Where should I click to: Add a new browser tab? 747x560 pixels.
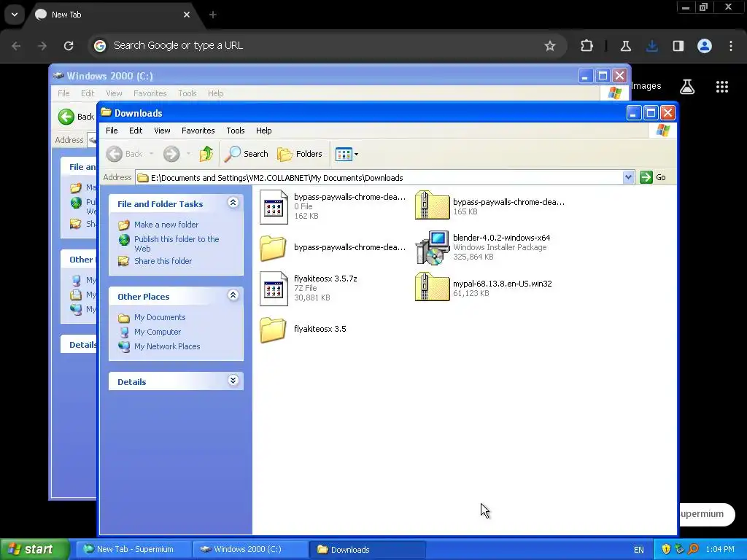click(212, 15)
